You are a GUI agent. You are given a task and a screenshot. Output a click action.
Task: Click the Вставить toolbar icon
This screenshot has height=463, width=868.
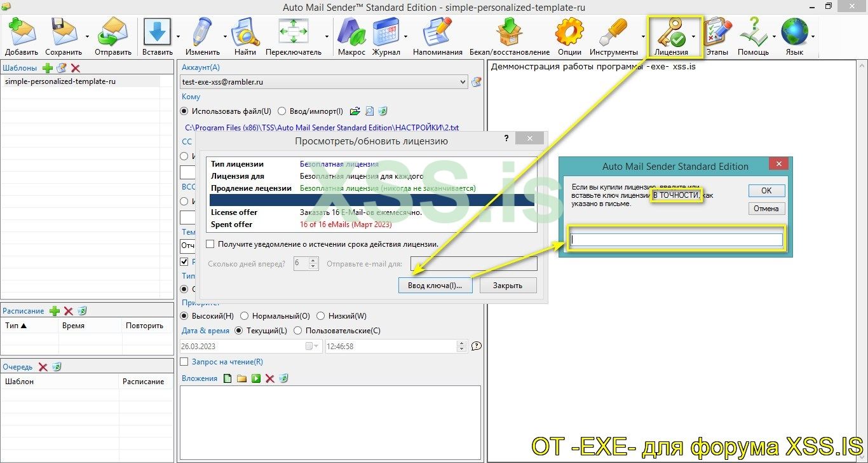(158, 32)
